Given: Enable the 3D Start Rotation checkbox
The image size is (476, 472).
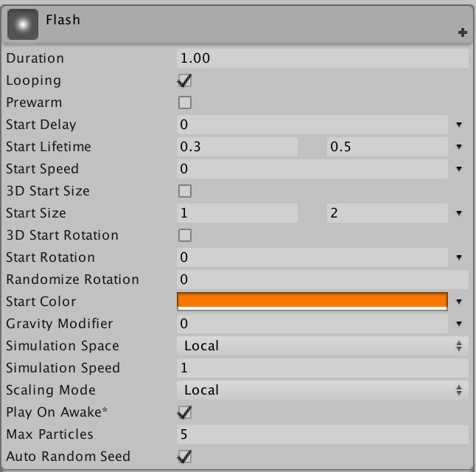Looking at the screenshot, I should click(185, 235).
